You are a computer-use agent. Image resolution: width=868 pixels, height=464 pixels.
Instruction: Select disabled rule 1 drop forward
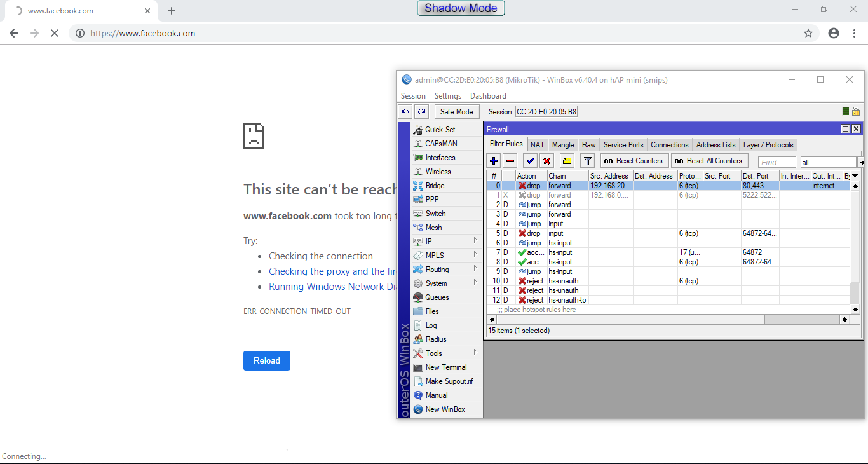pyautogui.click(x=668, y=195)
